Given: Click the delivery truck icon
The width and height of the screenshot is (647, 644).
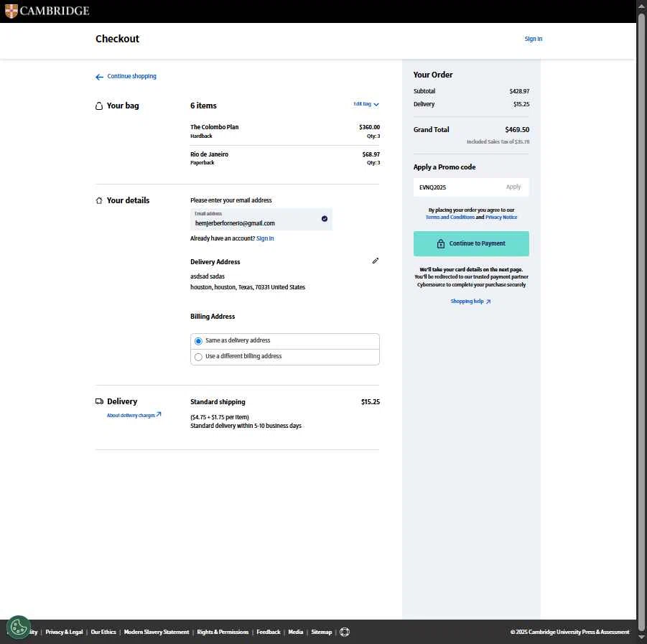Looking at the screenshot, I should coord(99,401).
